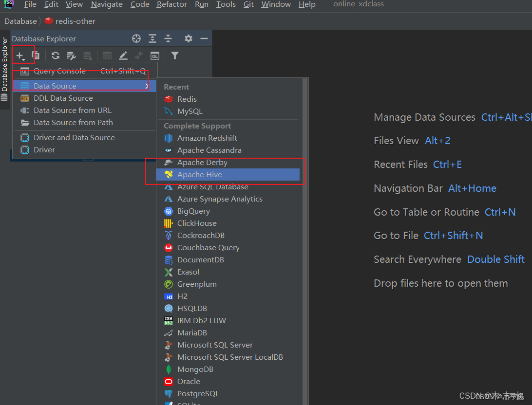This screenshot has height=405, width=532.
Task: Select IBM Db2 LUW data source
Action: tap(228, 321)
